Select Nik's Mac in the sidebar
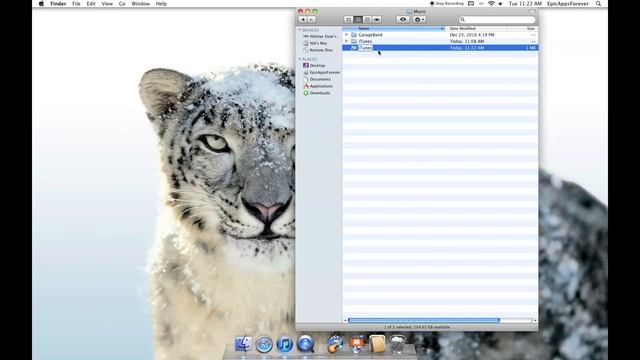 [x=315, y=43]
